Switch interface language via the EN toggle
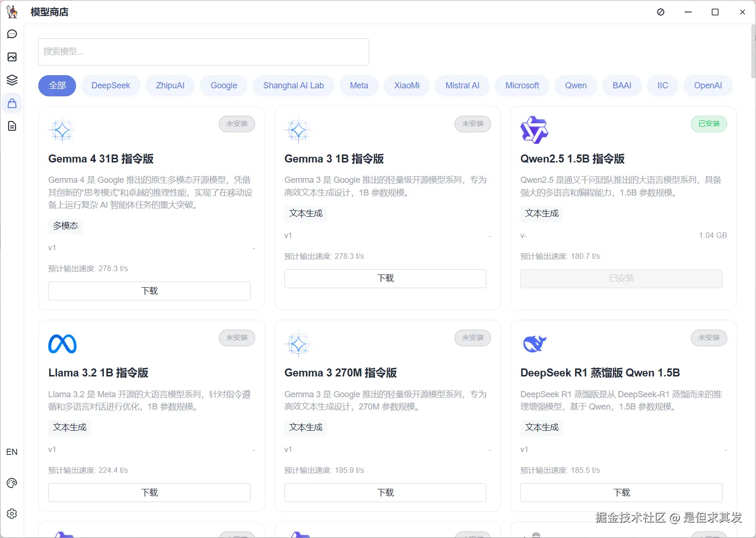Viewport: 756px width, 538px height. (12, 452)
